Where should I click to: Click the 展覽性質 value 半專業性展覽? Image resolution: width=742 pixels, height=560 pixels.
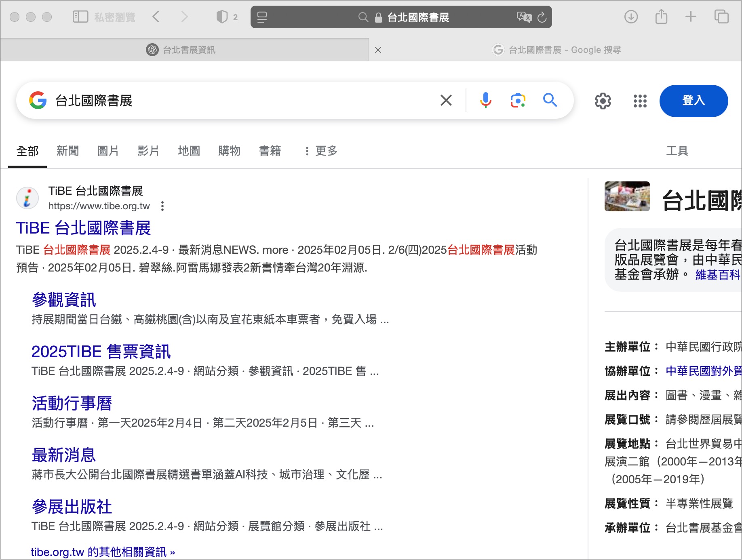pos(699,503)
